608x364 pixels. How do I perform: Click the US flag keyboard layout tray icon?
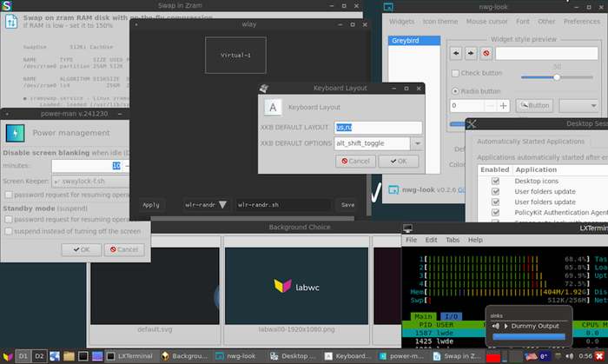[530, 356]
